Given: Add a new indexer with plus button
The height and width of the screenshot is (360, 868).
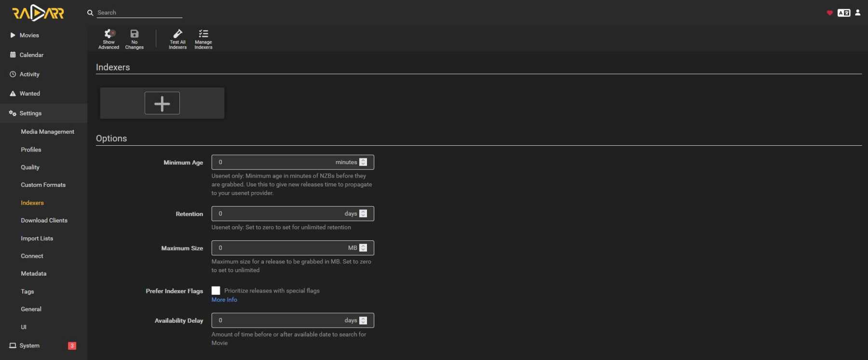Looking at the screenshot, I should pos(162,103).
